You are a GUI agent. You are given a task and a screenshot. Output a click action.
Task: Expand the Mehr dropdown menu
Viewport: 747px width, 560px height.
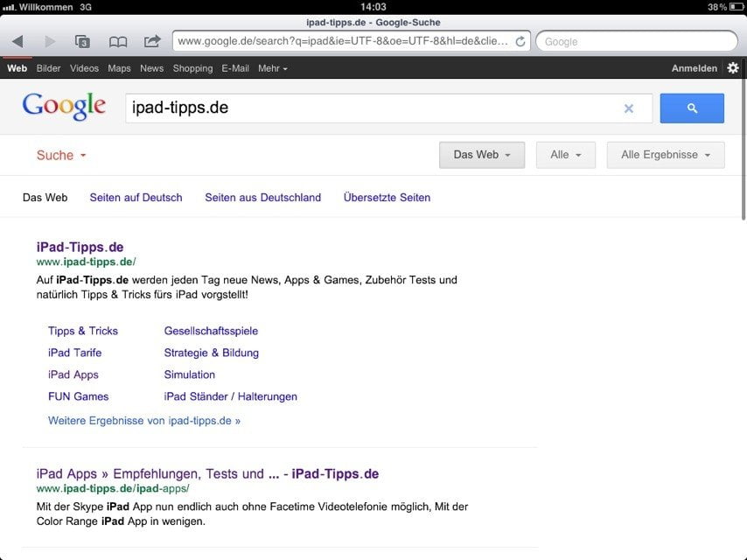click(273, 68)
